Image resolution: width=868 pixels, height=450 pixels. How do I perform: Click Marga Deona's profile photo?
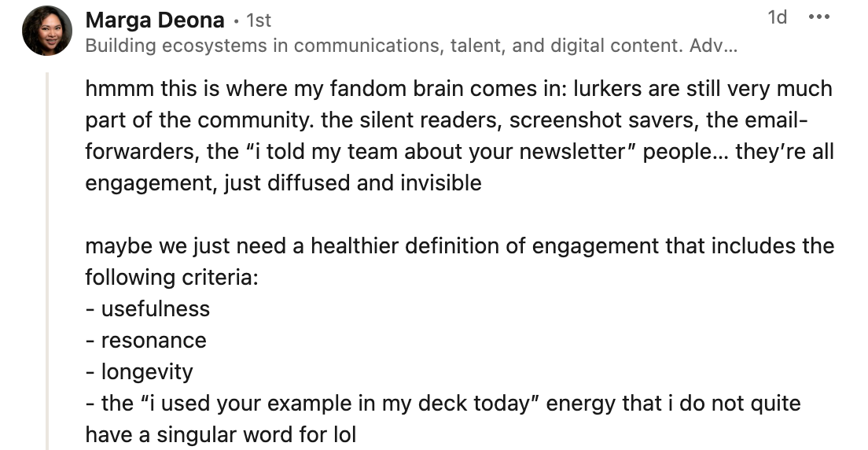[47, 31]
